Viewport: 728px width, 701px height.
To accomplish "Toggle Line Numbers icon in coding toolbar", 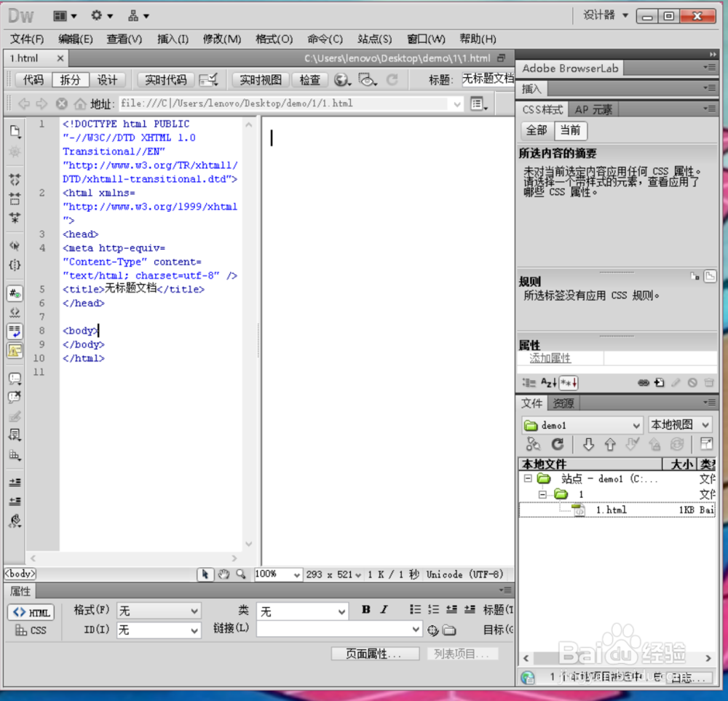I will pyautogui.click(x=15, y=293).
